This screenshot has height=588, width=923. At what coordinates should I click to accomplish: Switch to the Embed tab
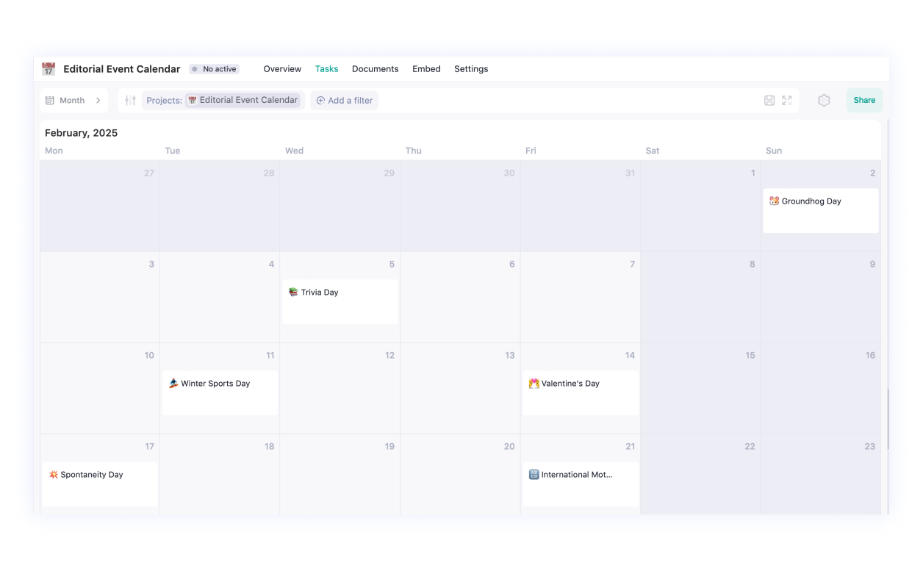point(426,68)
